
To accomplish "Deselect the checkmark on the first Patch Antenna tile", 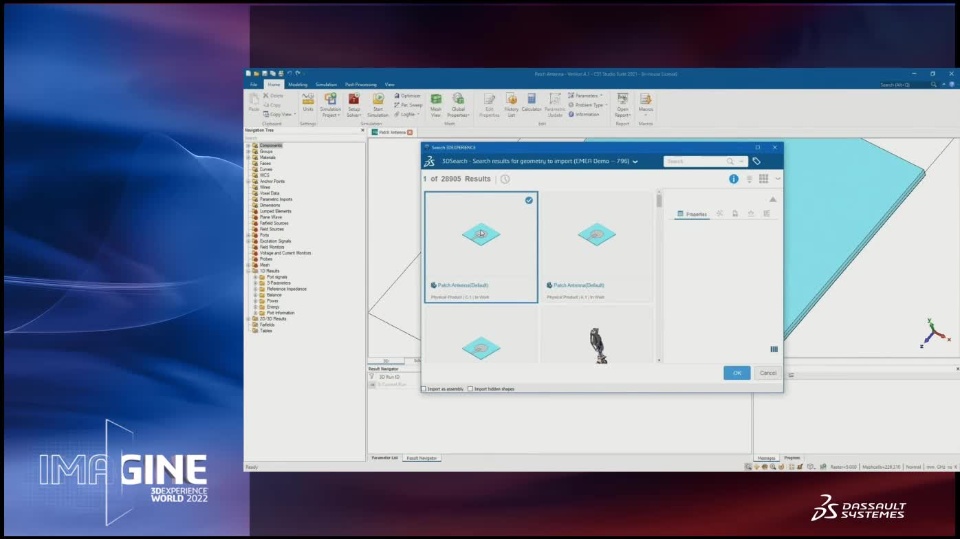I will pyautogui.click(x=529, y=200).
